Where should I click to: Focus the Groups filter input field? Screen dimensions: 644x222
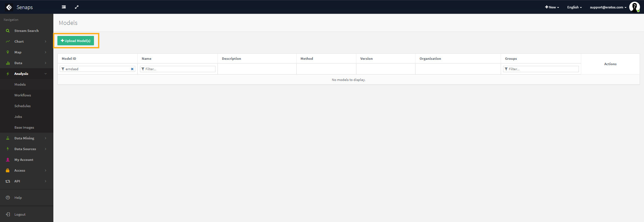(x=541, y=69)
